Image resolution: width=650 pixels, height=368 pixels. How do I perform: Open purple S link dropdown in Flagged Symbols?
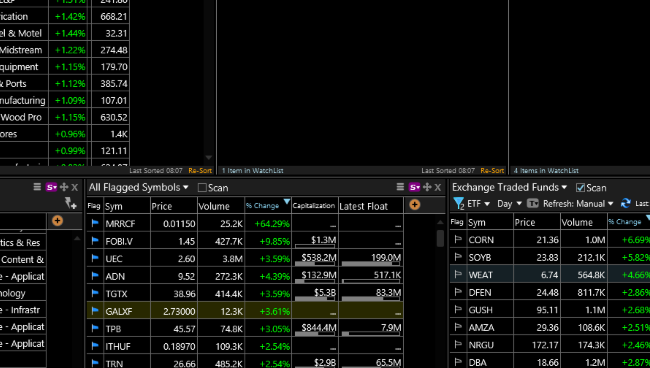point(415,187)
